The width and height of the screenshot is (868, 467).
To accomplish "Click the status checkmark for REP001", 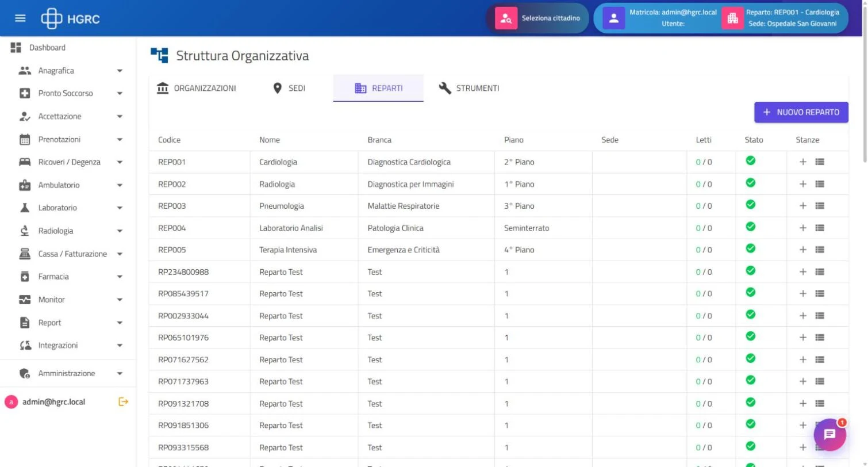I will click(x=750, y=160).
